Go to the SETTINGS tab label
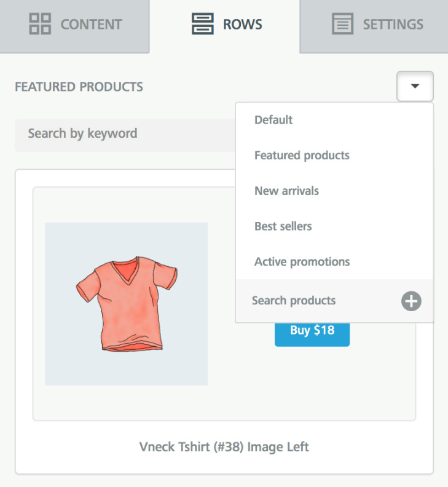The height and width of the screenshot is (487, 448). (x=393, y=25)
